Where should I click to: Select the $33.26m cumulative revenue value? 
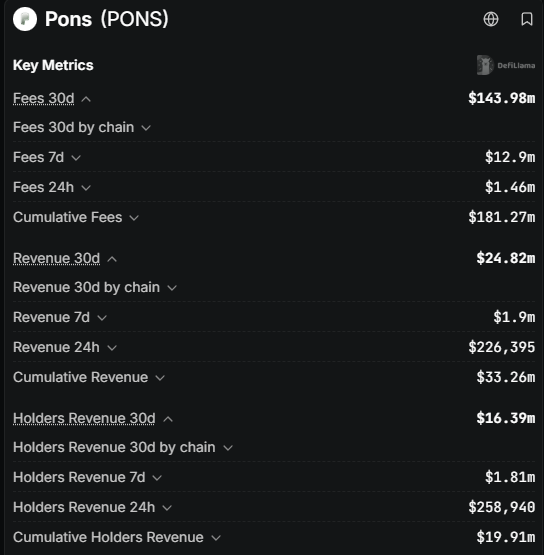506,377
